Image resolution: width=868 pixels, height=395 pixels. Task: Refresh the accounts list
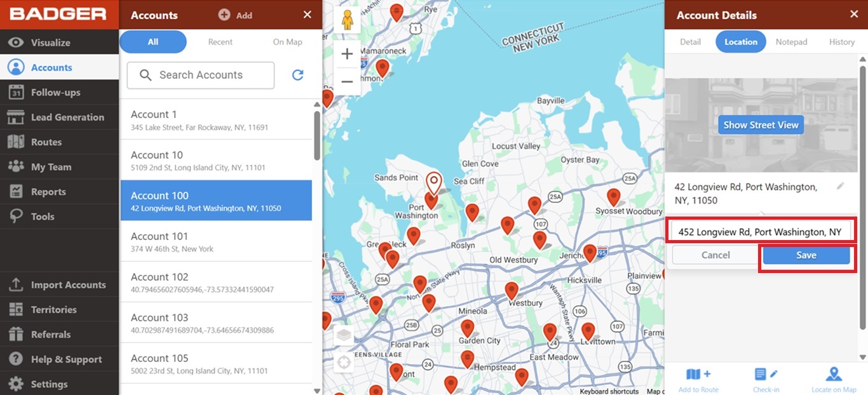297,75
